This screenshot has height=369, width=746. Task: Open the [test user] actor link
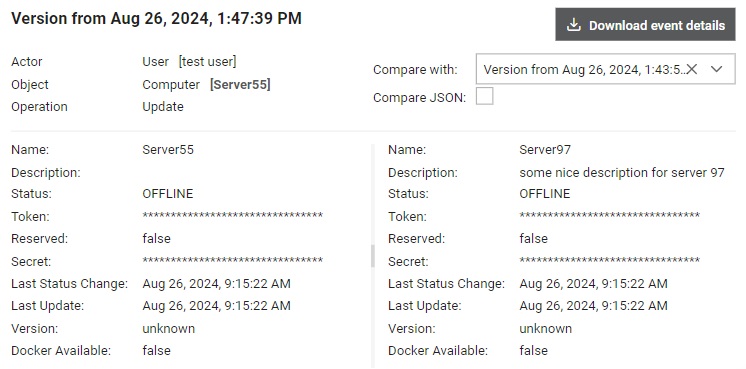point(207,62)
